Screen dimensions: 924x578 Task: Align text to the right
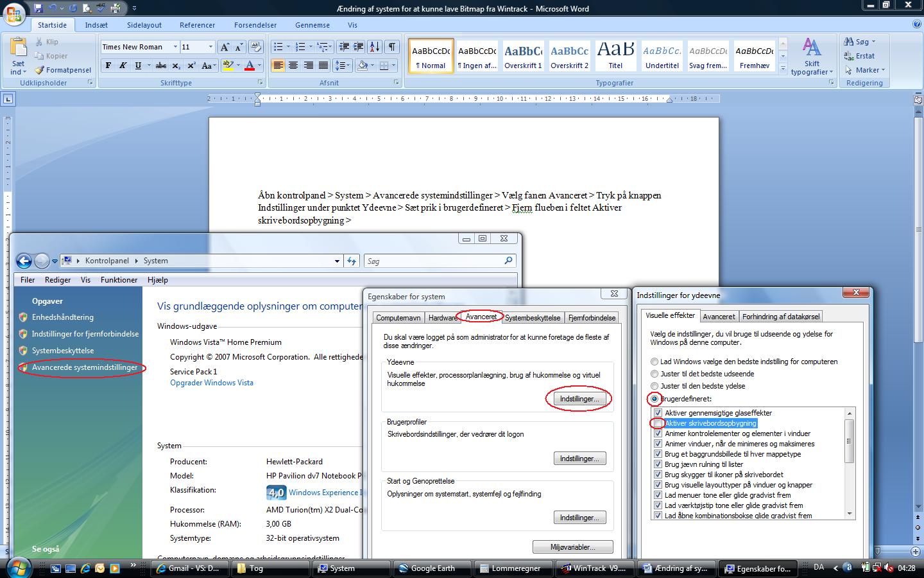[309, 66]
